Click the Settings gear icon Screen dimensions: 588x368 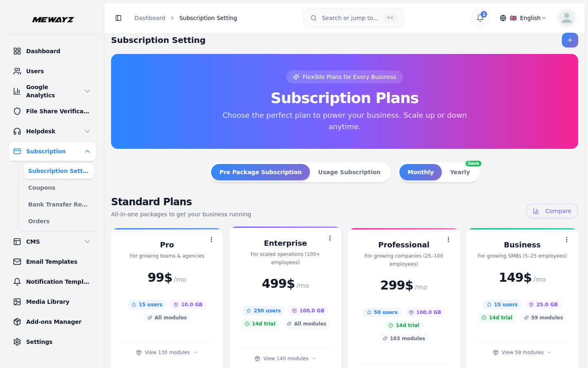pyautogui.click(x=16, y=341)
